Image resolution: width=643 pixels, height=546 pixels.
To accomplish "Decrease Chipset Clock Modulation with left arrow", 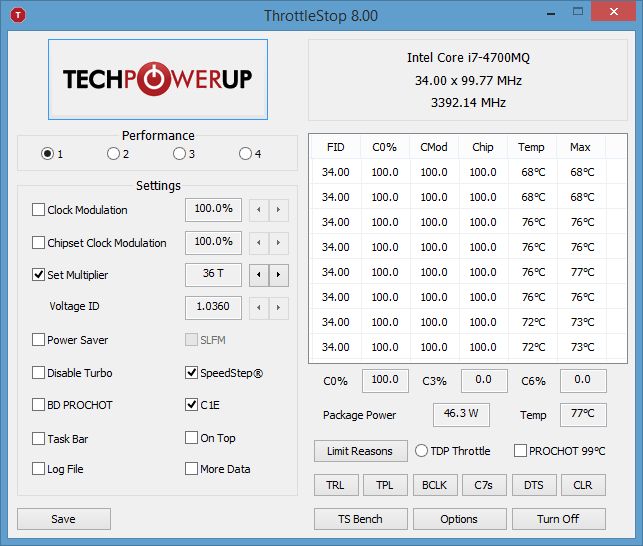I will [258, 243].
